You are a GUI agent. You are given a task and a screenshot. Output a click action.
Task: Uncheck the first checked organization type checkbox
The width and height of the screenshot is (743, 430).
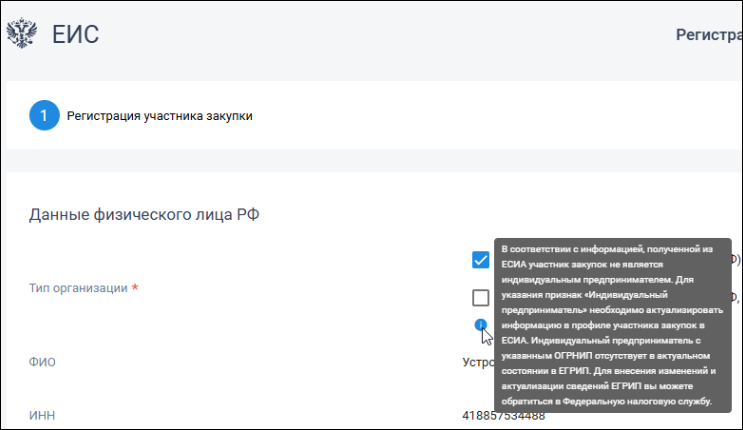pos(480,260)
